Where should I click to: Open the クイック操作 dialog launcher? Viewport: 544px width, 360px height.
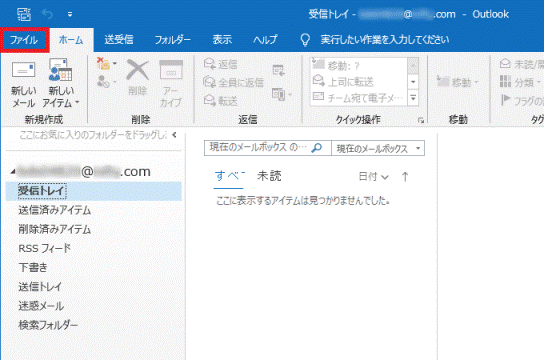(421, 120)
